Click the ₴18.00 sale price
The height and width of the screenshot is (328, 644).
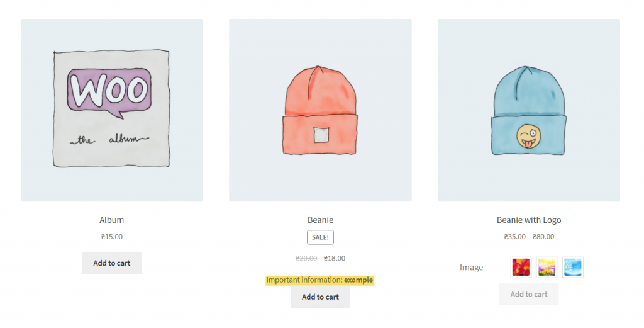point(335,258)
